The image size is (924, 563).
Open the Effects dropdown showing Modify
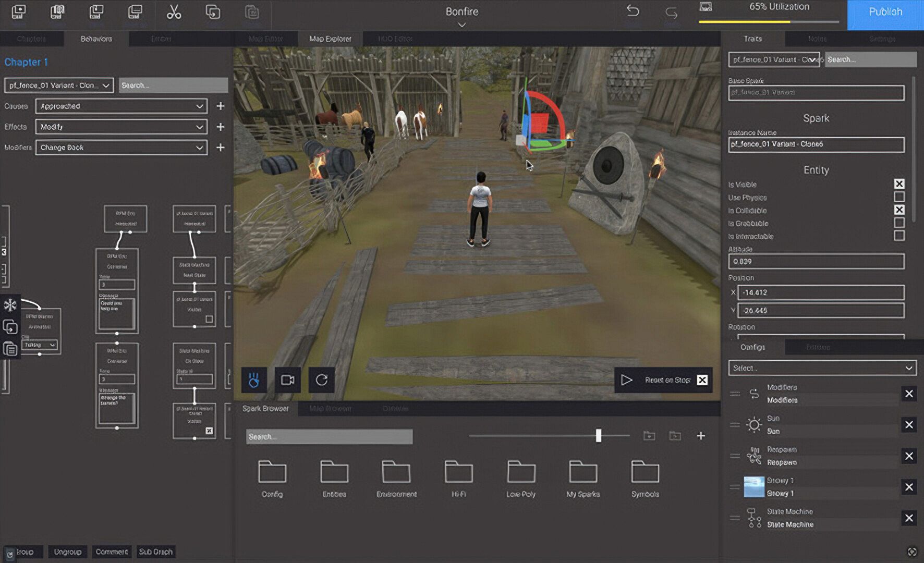(121, 127)
